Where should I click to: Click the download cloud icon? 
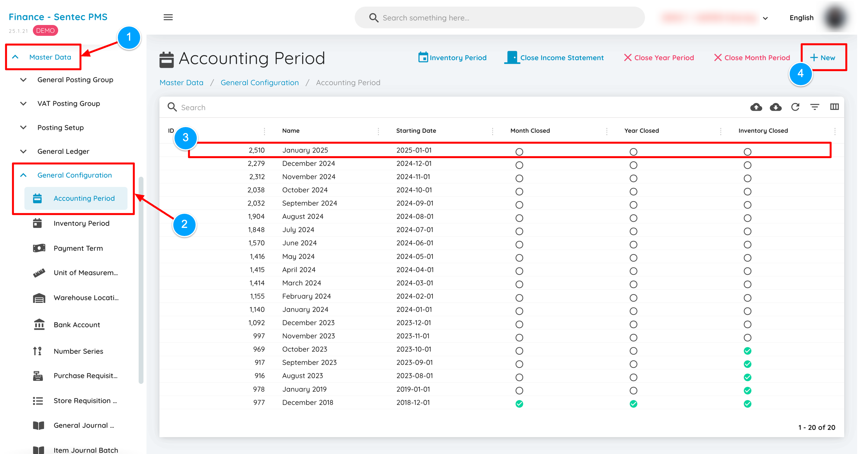(775, 107)
